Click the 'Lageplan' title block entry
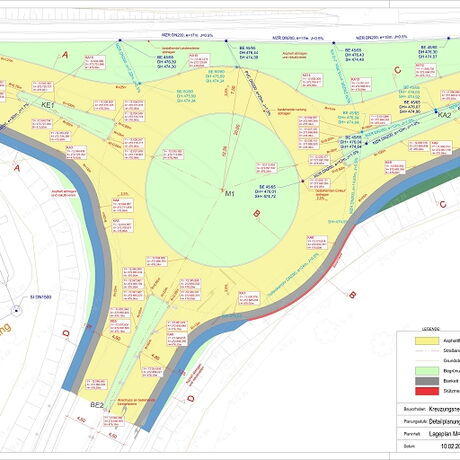The image size is (460, 460). 444,434
